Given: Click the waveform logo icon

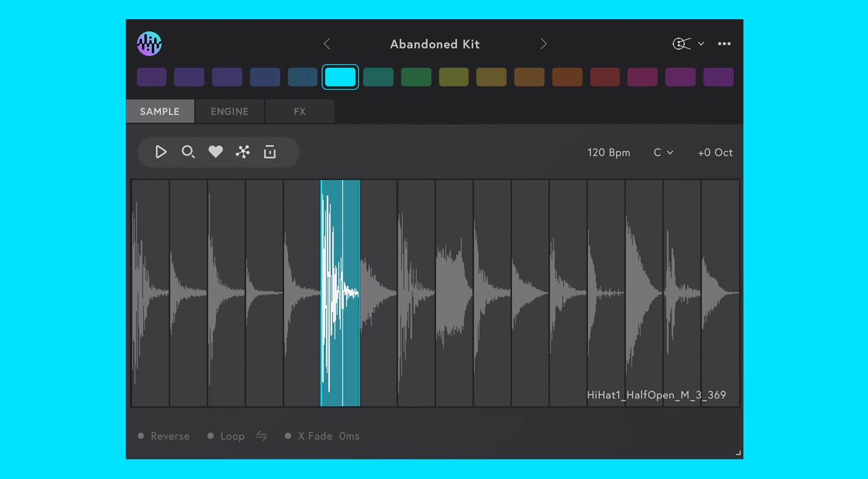Looking at the screenshot, I should [x=149, y=43].
